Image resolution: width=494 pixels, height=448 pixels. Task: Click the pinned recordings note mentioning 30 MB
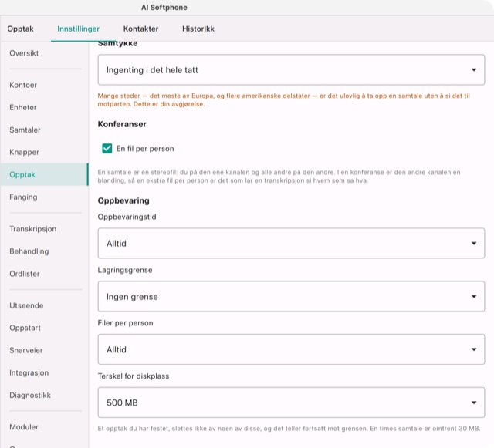coord(289,429)
